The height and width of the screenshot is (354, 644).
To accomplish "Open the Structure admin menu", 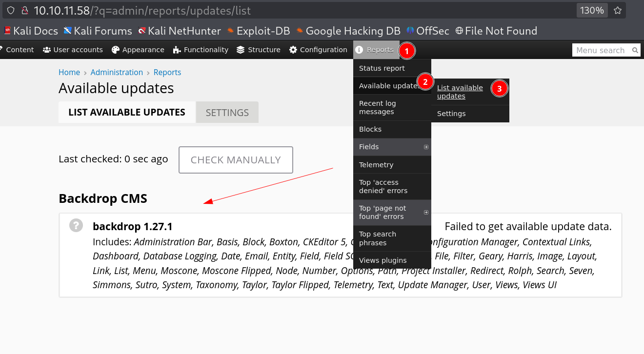I will pos(259,50).
